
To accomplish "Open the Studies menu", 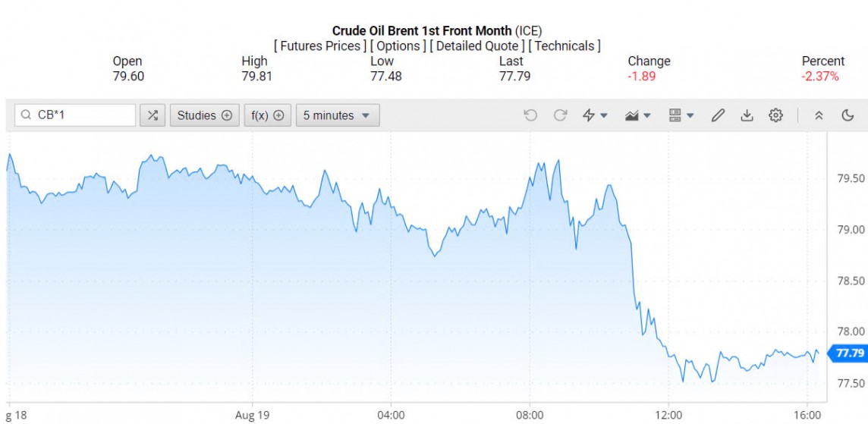I will tap(204, 115).
